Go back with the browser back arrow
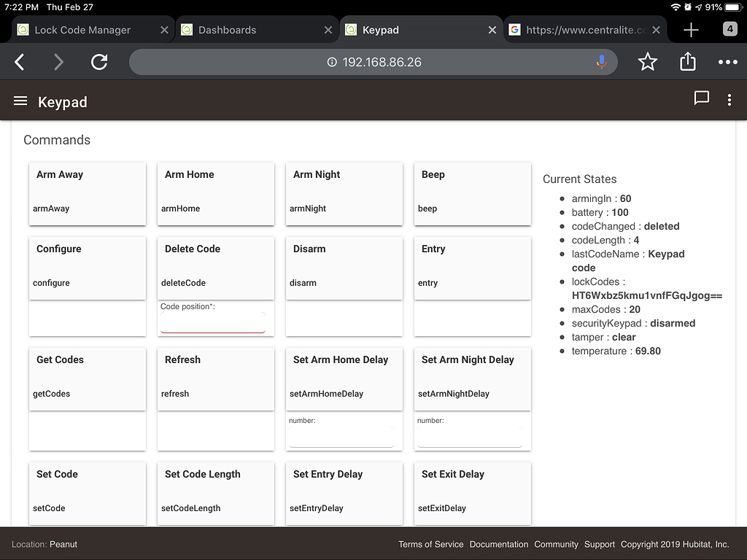 click(x=19, y=62)
